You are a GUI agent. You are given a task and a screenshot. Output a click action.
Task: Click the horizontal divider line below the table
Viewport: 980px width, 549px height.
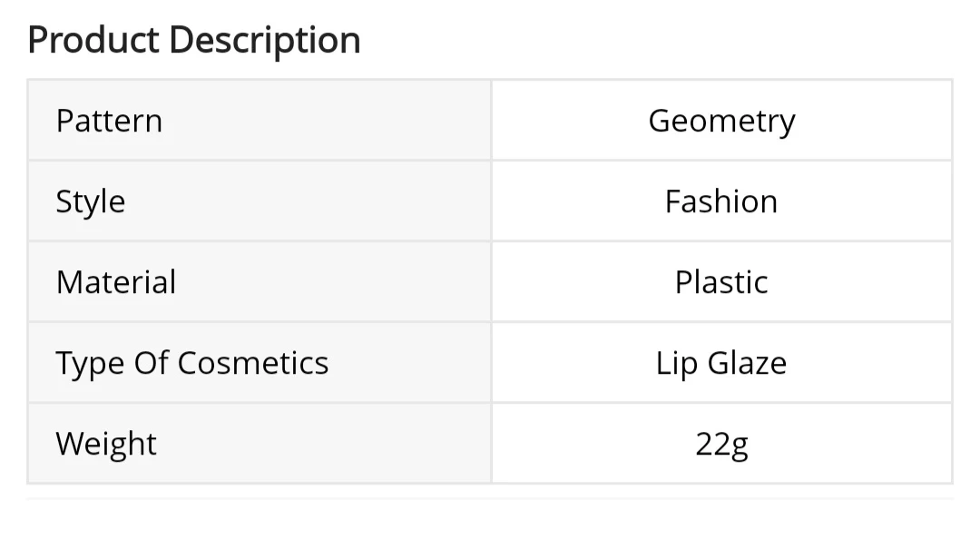coord(490,498)
